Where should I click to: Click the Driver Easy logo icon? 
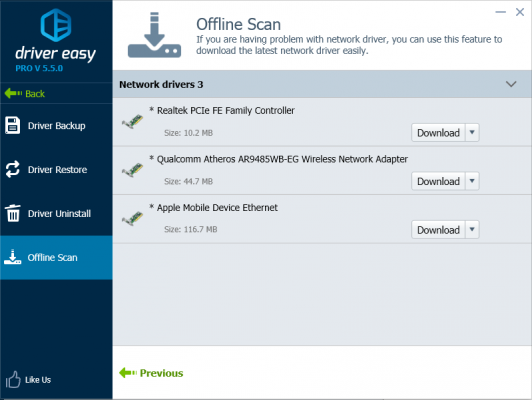click(56, 25)
